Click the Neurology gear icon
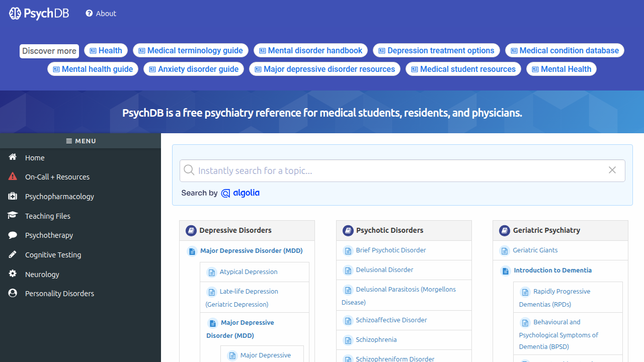 [x=13, y=274]
